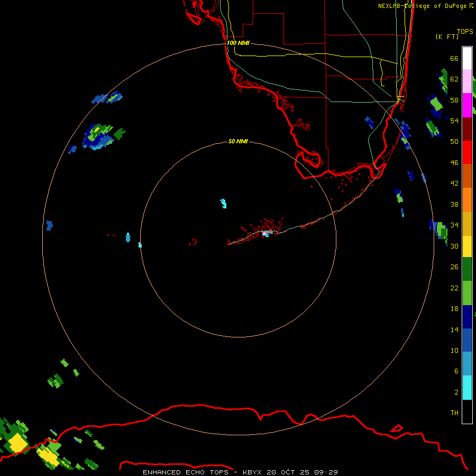Viewport: 476px width, 476px height.
Task: Select the 10 legend value
Action: [454, 350]
